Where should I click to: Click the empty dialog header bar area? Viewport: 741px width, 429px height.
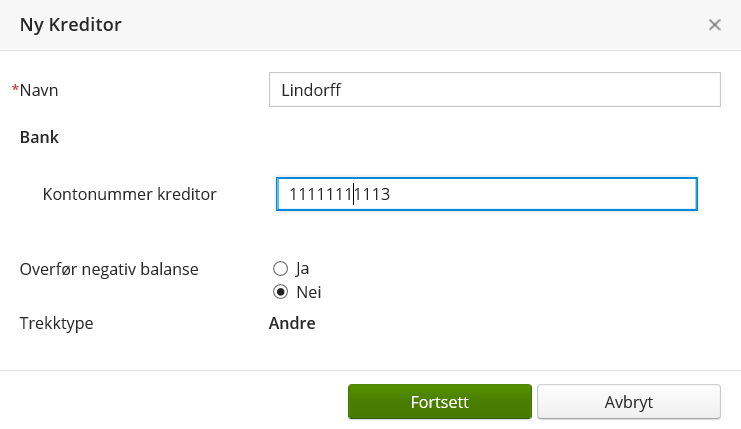coord(400,25)
